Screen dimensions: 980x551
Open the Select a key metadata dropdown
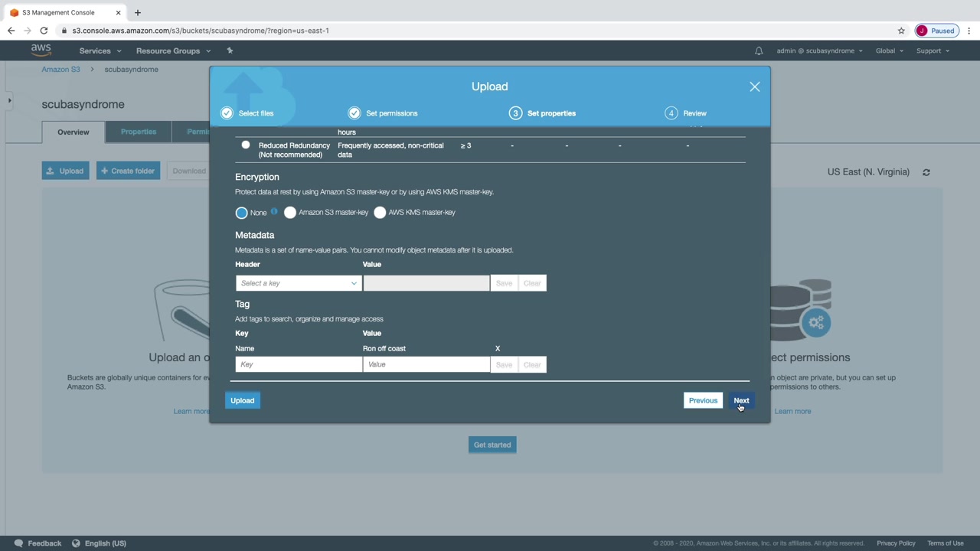(299, 283)
